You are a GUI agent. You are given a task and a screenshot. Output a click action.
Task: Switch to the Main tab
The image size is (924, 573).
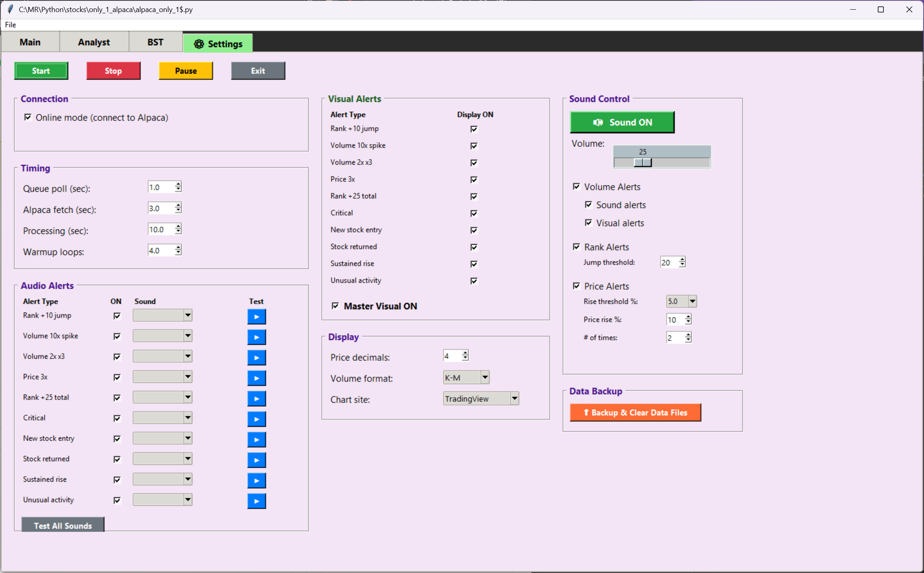30,42
